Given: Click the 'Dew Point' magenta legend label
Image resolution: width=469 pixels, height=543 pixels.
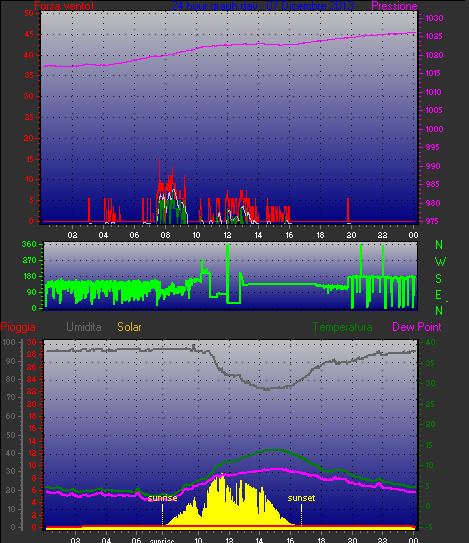Looking at the screenshot, I should pos(417,327).
